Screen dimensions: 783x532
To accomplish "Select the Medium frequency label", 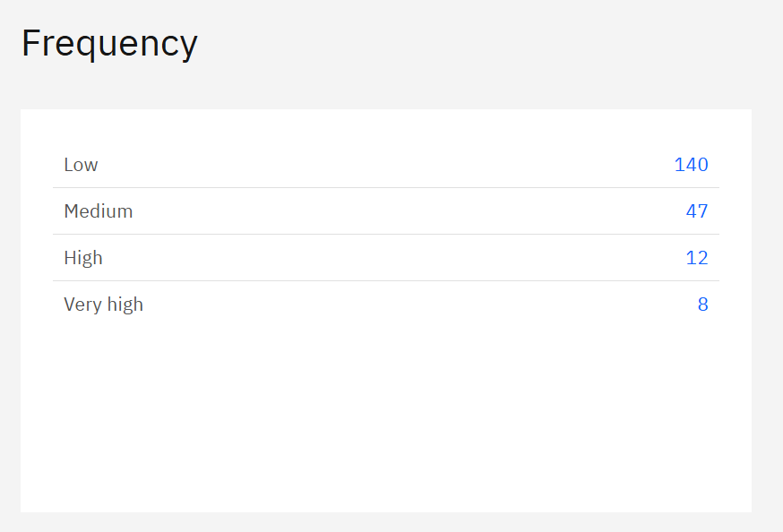I will point(98,211).
